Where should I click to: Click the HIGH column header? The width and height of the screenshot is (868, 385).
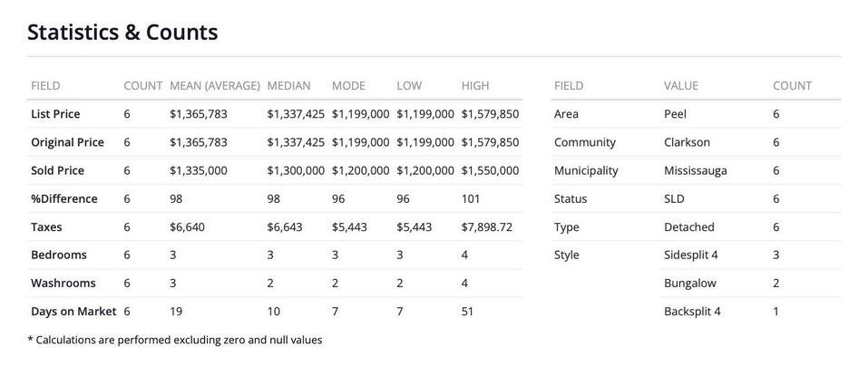474,86
